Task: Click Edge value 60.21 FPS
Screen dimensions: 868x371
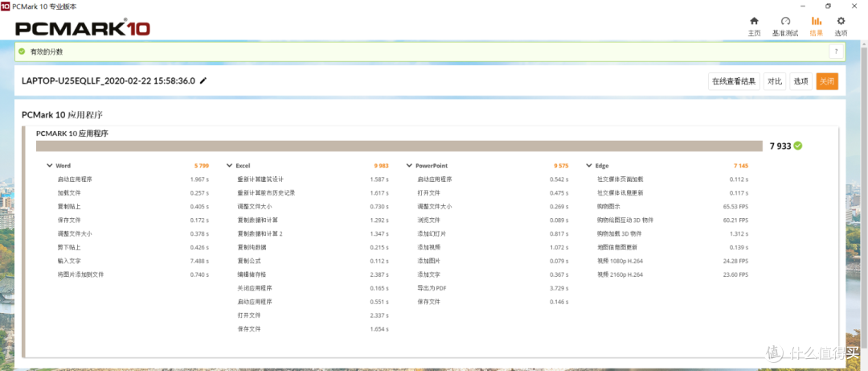Action: point(735,221)
